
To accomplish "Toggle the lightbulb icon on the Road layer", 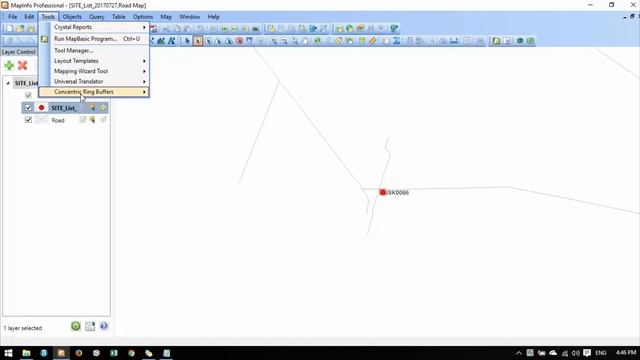I will pos(93,120).
